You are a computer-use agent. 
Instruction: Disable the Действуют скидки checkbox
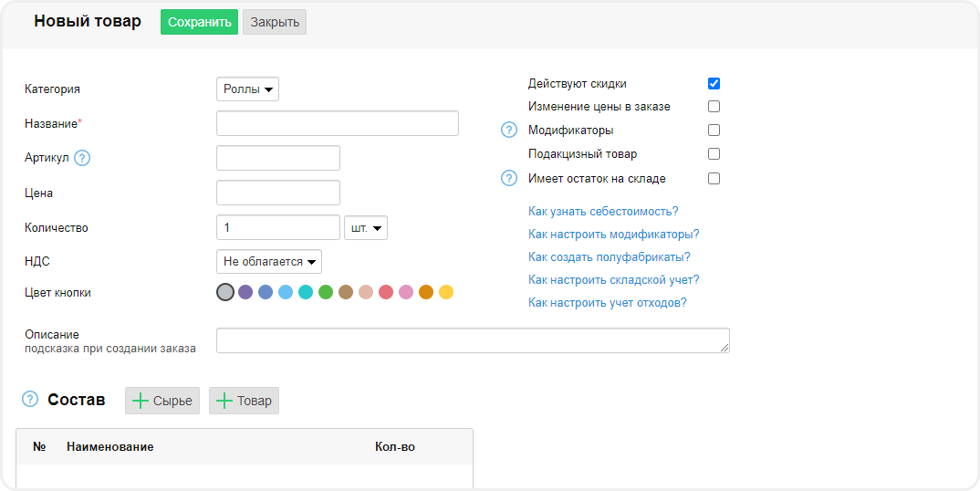[x=714, y=83]
